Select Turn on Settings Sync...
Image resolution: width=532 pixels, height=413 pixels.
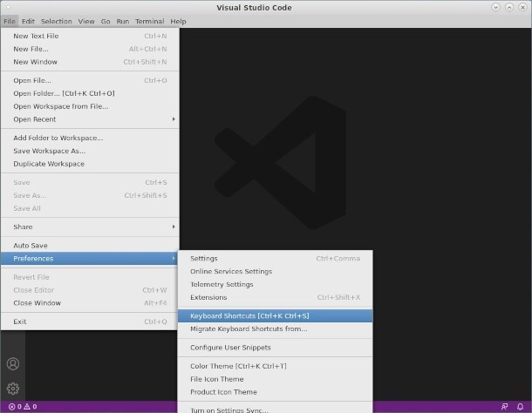click(276, 410)
